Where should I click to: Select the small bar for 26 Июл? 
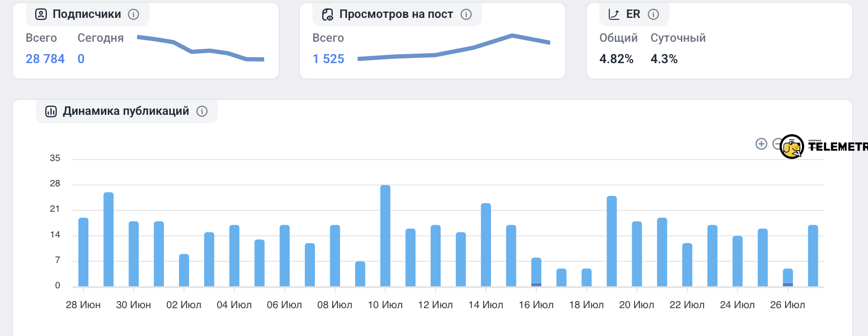click(788, 277)
